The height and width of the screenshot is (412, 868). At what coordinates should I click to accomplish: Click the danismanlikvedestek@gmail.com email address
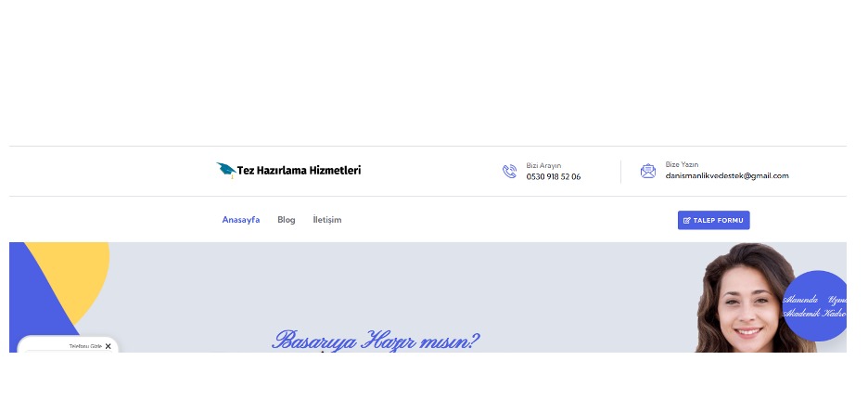726,175
